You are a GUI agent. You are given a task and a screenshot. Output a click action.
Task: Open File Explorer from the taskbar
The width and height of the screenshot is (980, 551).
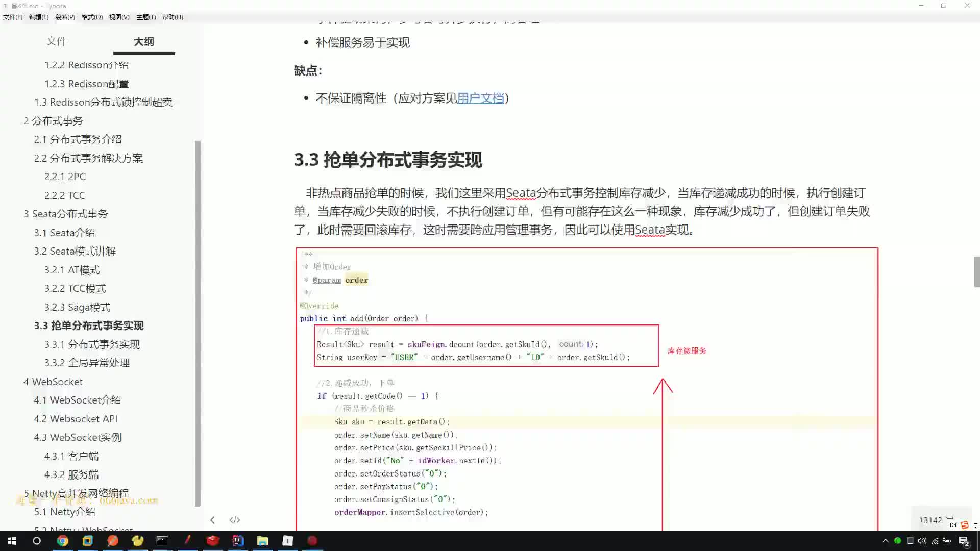[263, 541]
